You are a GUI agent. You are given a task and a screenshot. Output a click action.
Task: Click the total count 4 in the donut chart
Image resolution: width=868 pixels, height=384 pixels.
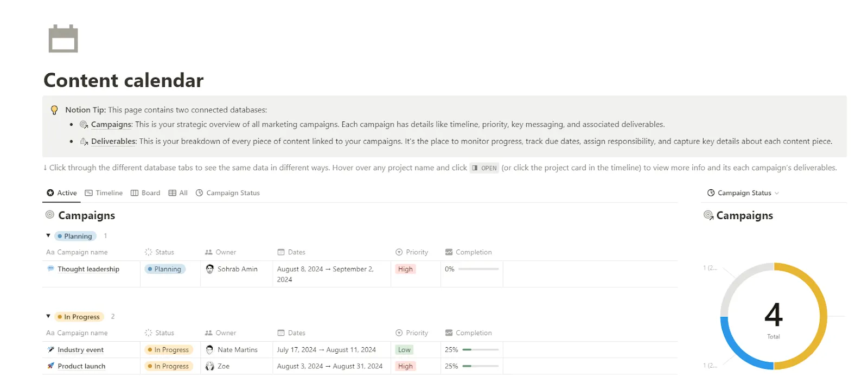click(x=774, y=315)
